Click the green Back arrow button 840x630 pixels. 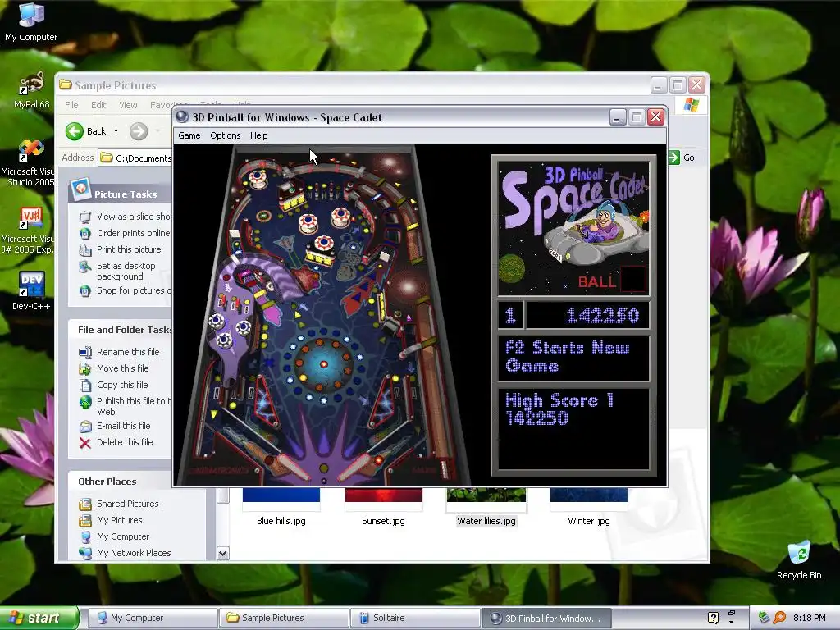pos(75,131)
